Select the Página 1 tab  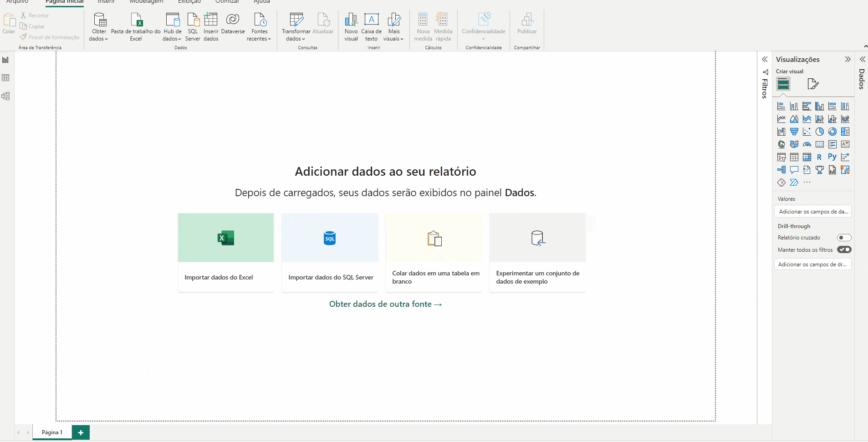tap(52, 432)
